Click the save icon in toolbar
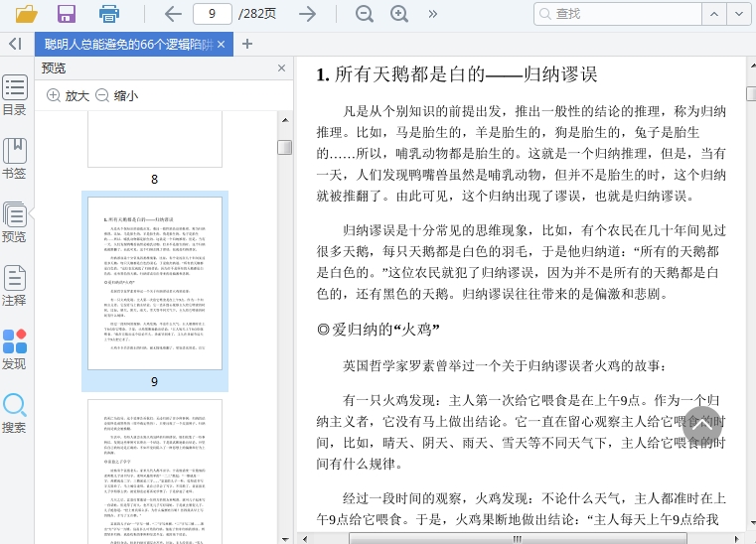The image size is (756, 544). 67,14
